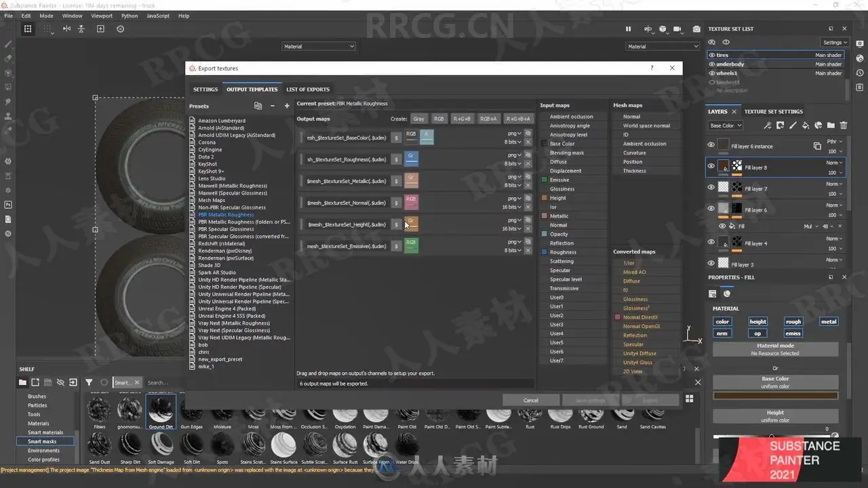Select the Arnold (AiStandard) preset
The height and width of the screenshot is (488, 868).
(221, 127)
